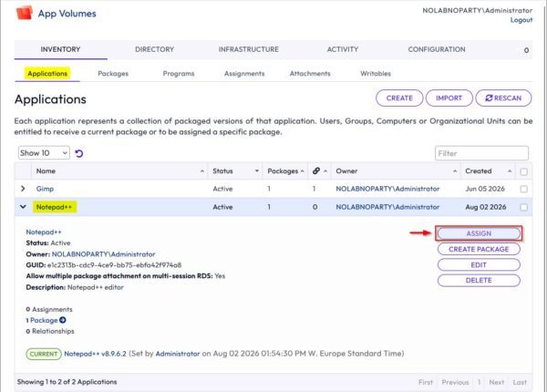Click the Notepad++ GUID value
This screenshot has width=547, height=392.
pos(114,265)
